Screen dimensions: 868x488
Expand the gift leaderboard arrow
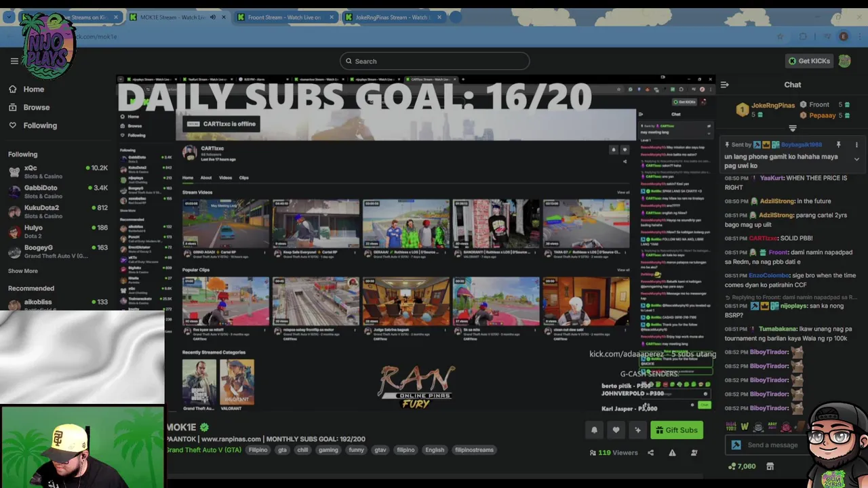click(793, 128)
